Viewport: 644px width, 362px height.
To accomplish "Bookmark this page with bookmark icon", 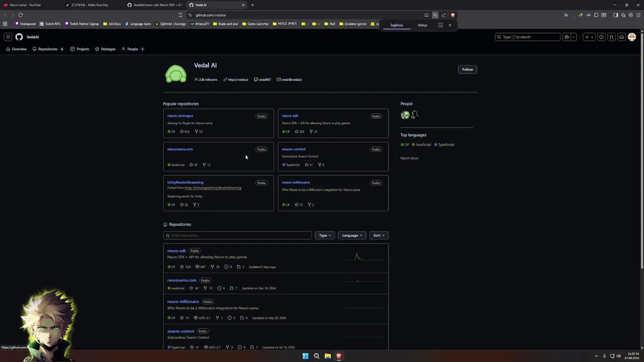I will [x=180, y=15].
